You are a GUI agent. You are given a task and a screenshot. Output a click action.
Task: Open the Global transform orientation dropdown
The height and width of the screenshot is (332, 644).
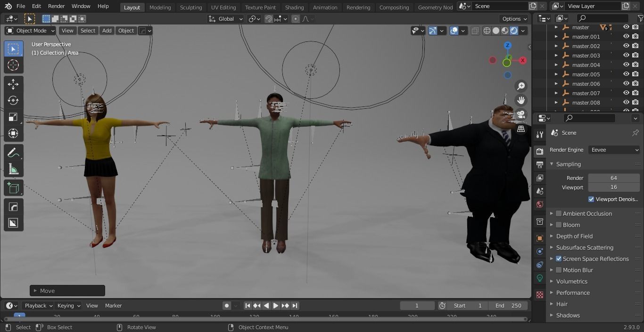click(226, 19)
